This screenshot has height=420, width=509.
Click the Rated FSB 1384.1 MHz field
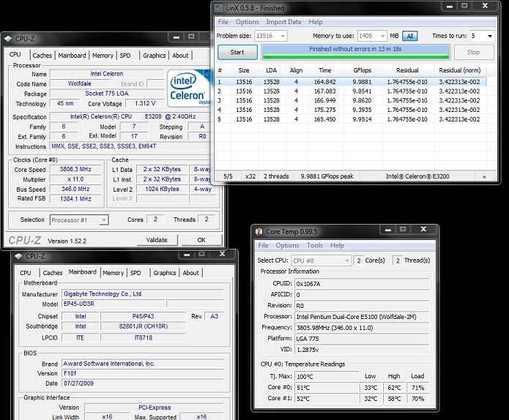click(75, 199)
